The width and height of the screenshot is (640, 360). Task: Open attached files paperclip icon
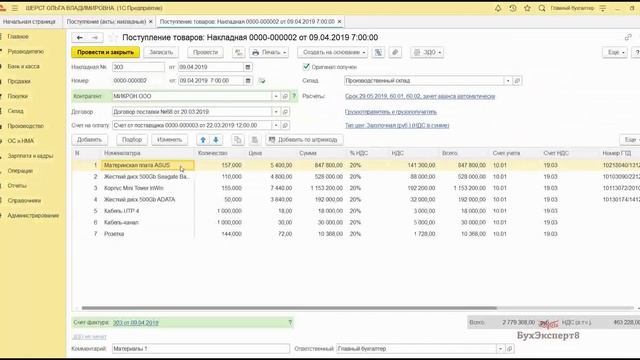coord(395,52)
